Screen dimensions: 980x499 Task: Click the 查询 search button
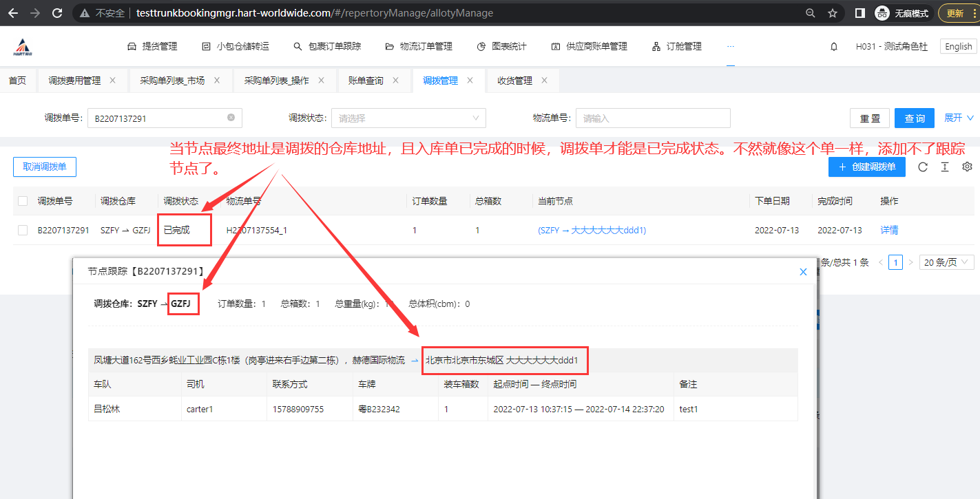point(914,118)
